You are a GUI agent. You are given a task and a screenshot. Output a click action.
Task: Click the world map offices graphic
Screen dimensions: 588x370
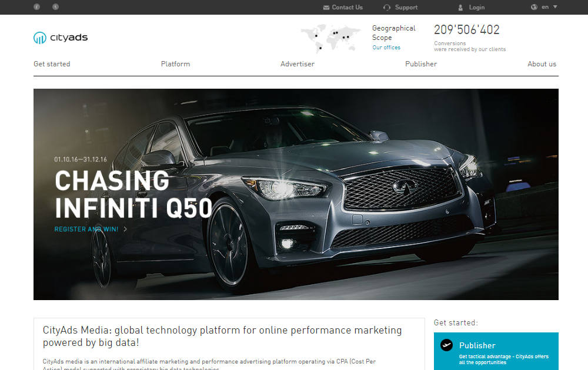click(x=330, y=38)
